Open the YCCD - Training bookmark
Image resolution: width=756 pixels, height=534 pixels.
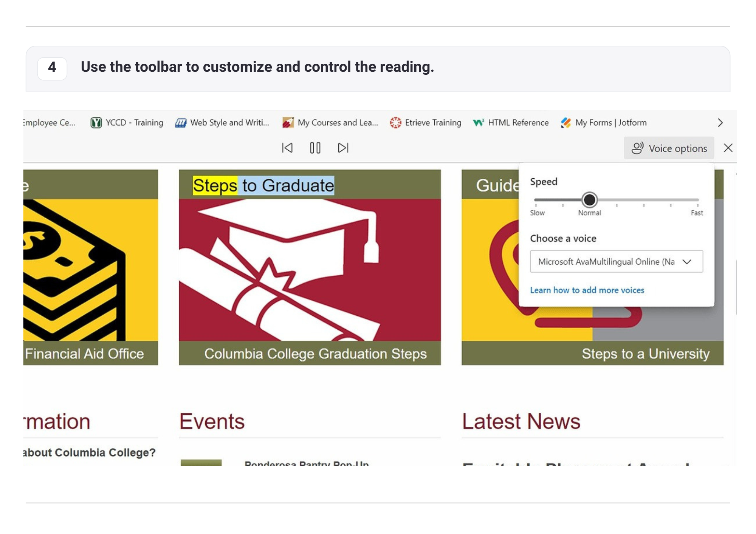[127, 123]
